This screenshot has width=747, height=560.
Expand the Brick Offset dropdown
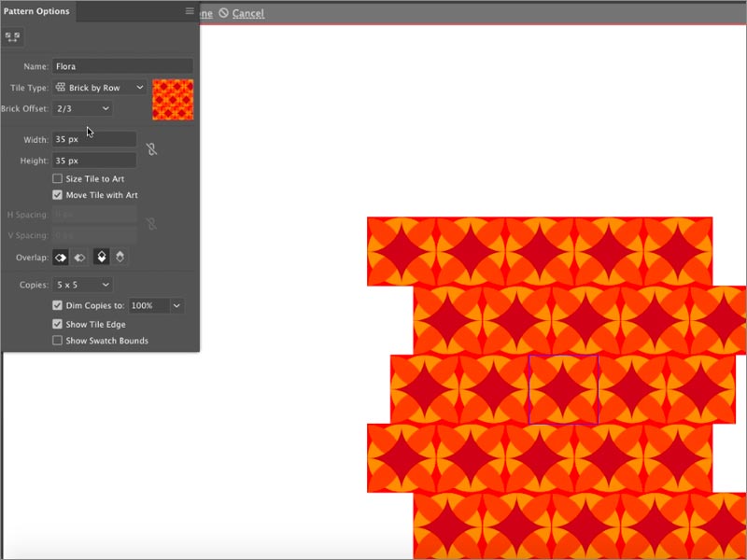point(82,108)
